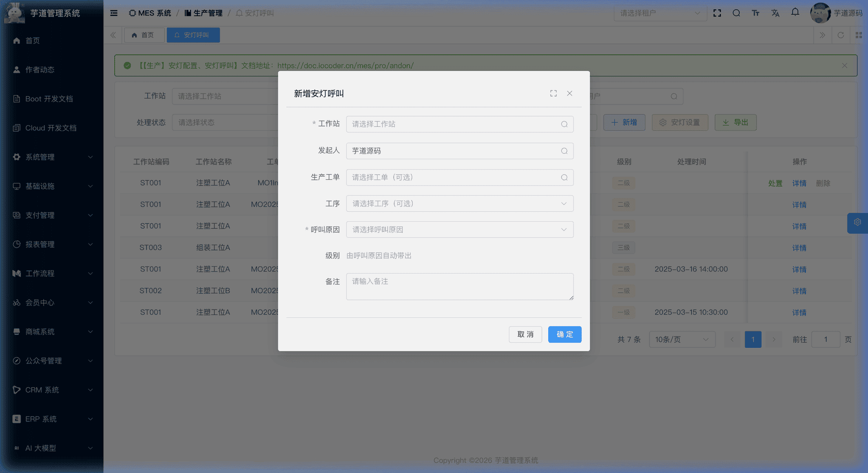The width and height of the screenshot is (868, 473).
Task: Open the notification bell
Action: [x=795, y=12]
